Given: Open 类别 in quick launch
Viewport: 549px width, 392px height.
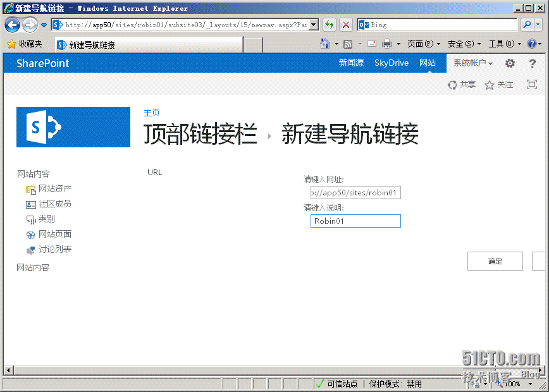Looking at the screenshot, I should tap(46, 219).
